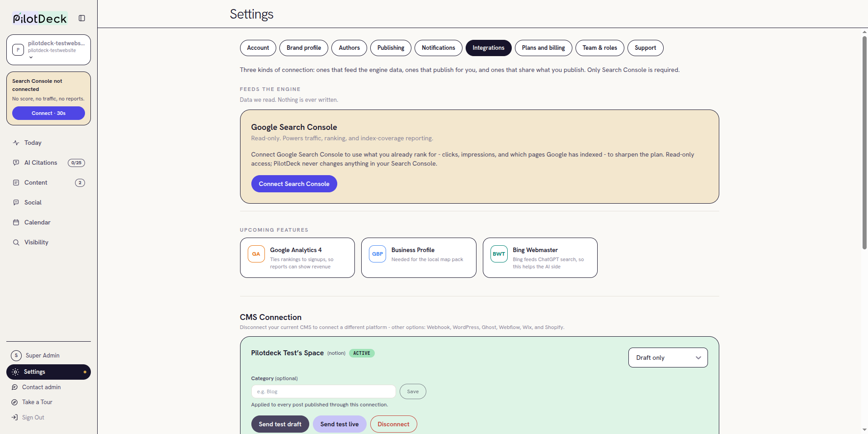This screenshot has height=434, width=868.
Task: Collapse the sidebar with the panel icon
Action: (x=82, y=18)
